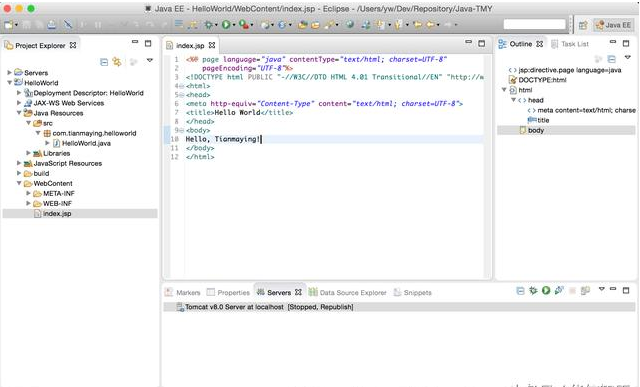The image size is (640, 387).
Task: Click the Publish to server icon
Action: click(x=585, y=291)
